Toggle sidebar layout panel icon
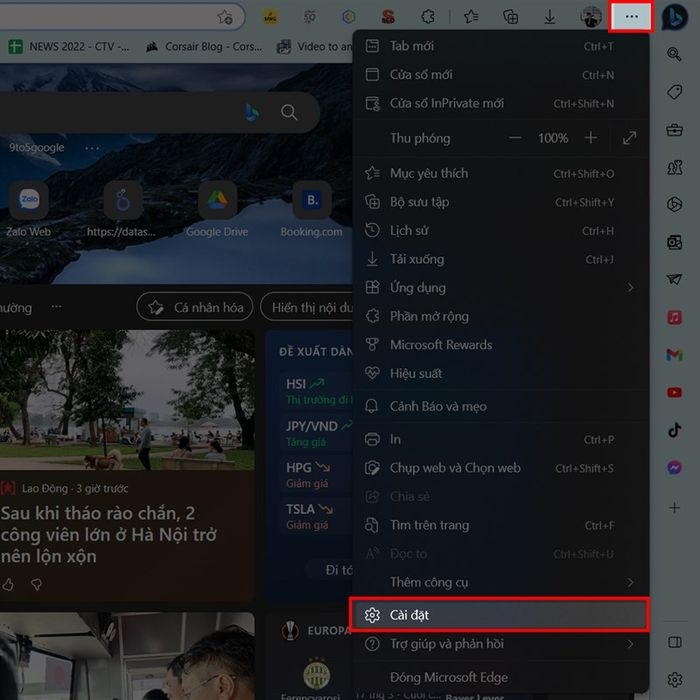 (674, 642)
